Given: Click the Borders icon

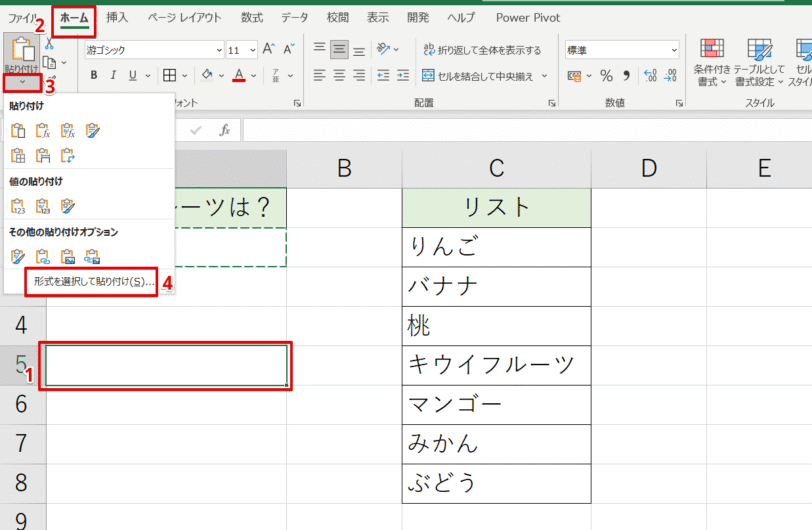Looking at the screenshot, I should point(169,76).
